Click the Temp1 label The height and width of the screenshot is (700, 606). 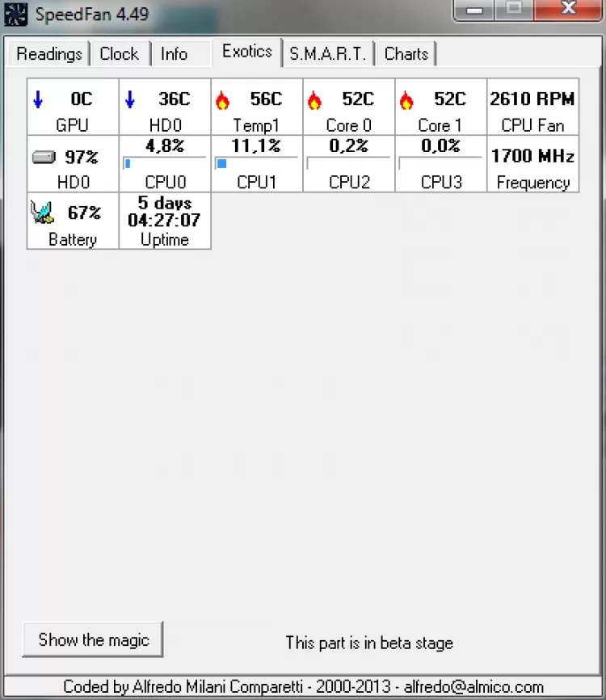[x=257, y=125]
